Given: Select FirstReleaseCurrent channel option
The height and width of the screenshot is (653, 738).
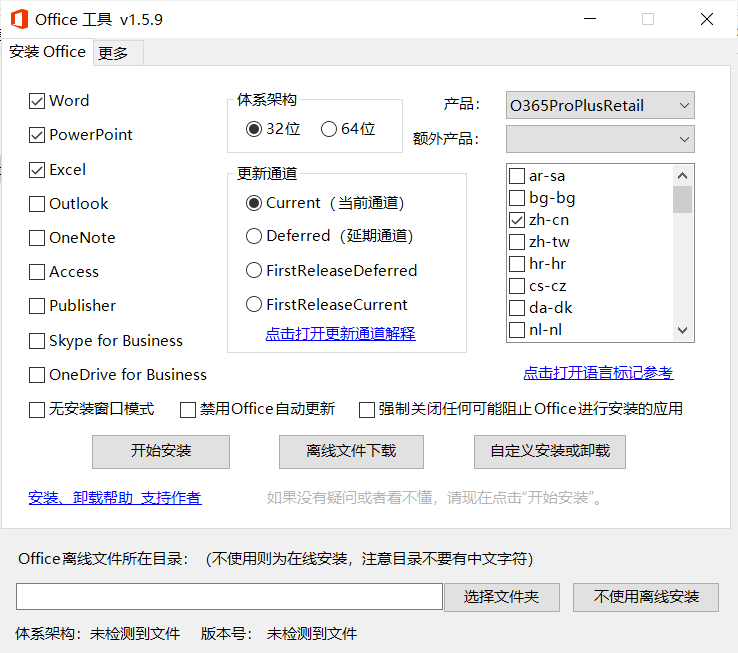Looking at the screenshot, I should [254, 305].
